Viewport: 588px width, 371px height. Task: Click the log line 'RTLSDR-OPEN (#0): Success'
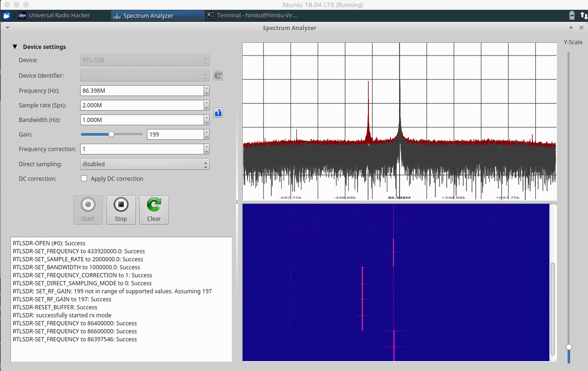49,243
